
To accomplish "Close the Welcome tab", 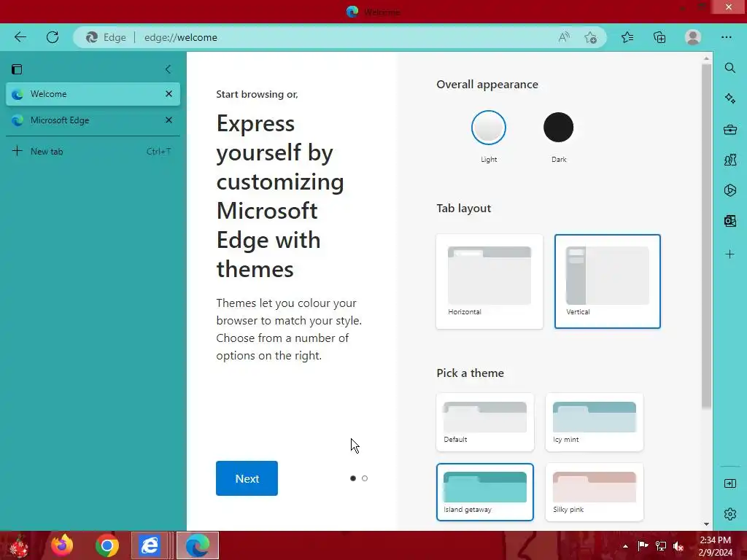I will (x=169, y=94).
